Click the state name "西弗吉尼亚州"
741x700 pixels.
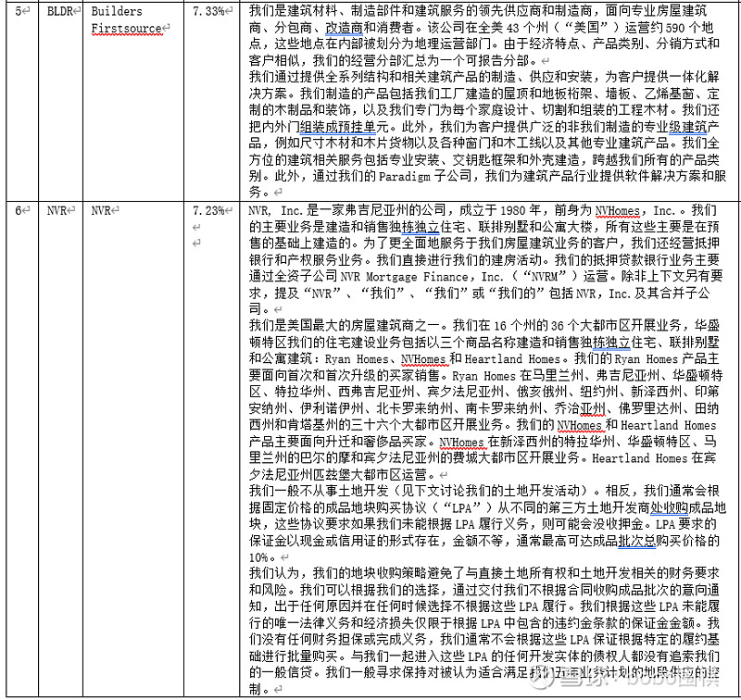376,392
